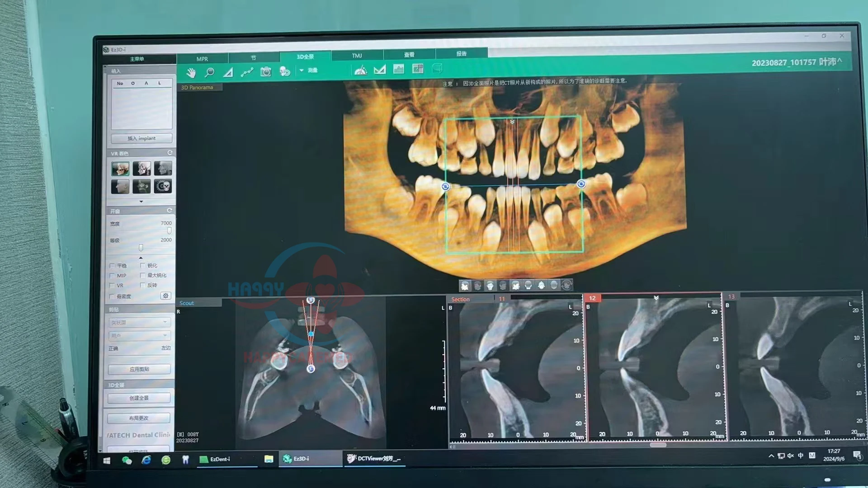Click the 等级 level slider handle
The height and width of the screenshot is (488, 868).
click(141, 248)
